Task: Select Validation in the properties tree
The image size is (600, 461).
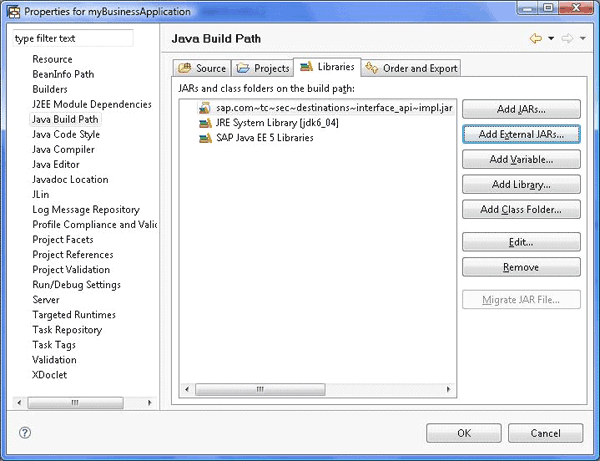Action: coord(54,360)
